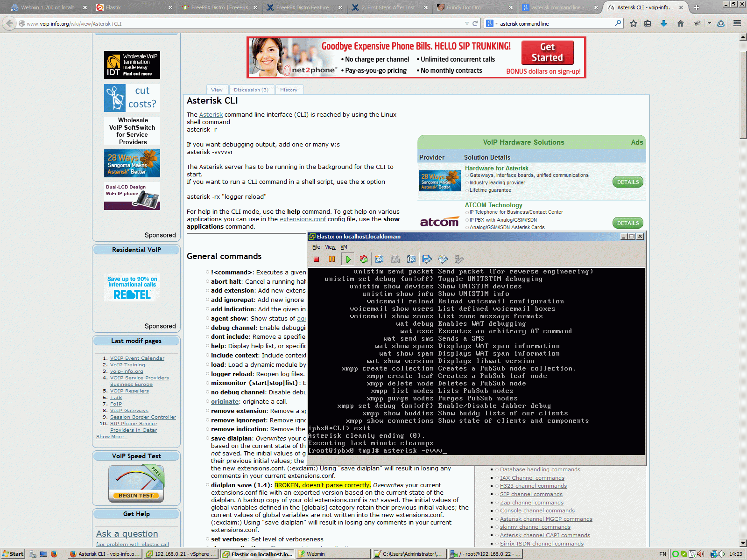Viewport: 747px width, 560px height.
Task: Take a snapshot of the virtual machine
Action: coord(379,259)
